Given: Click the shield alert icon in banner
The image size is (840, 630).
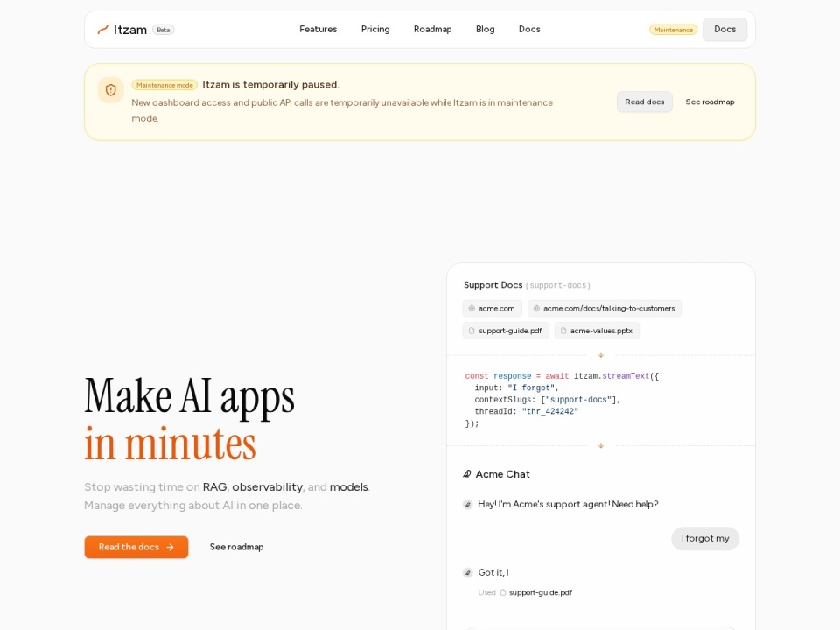Looking at the screenshot, I should [111, 90].
